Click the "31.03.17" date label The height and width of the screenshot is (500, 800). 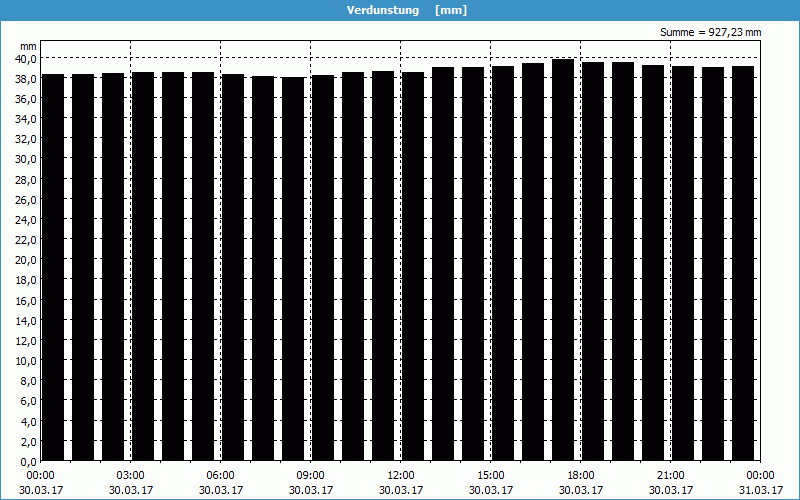[x=761, y=490]
